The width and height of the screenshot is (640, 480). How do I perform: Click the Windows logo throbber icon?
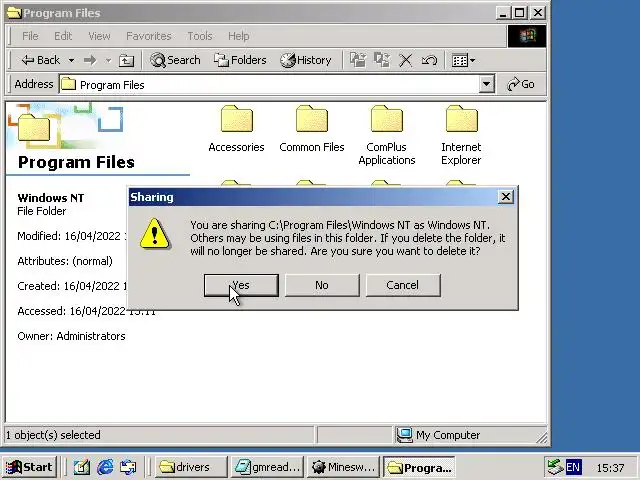(x=527, y=36)
